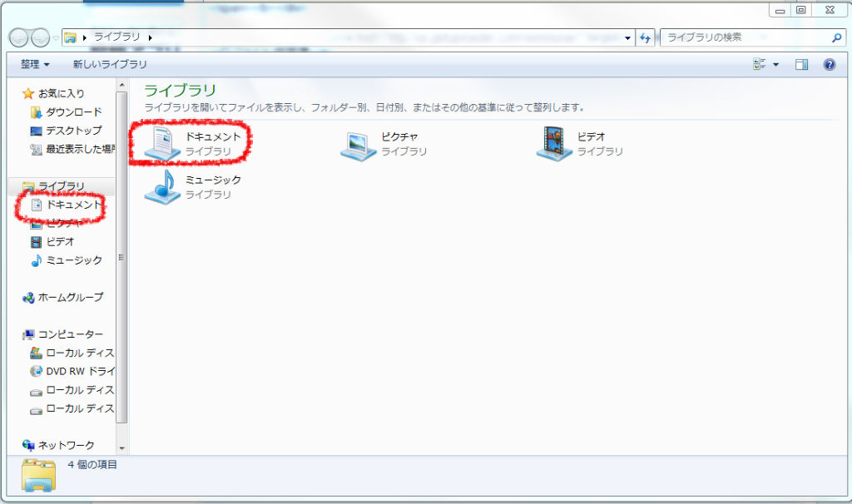
Task: Click the navigation pane scrollbar thumb
Action: [x=121, y=257]
